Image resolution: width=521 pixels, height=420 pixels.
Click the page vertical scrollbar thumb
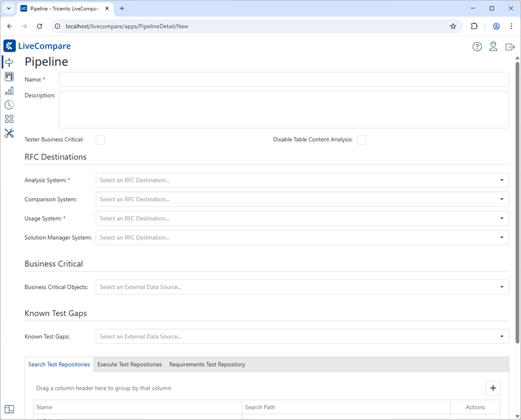[x=517, y=203]
